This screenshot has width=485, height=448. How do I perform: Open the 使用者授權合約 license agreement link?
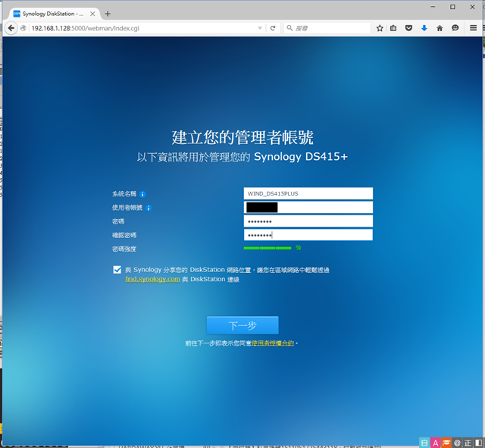tap(273, 343)
